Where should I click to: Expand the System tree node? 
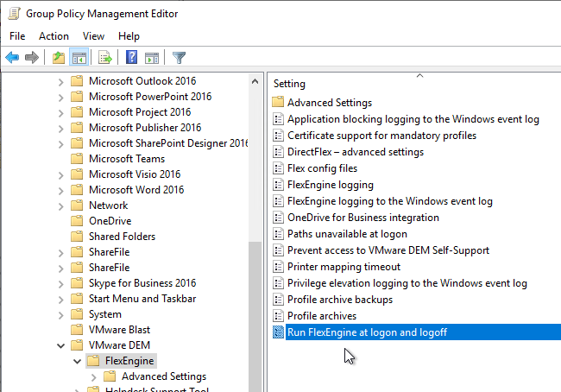pos(60,314)
